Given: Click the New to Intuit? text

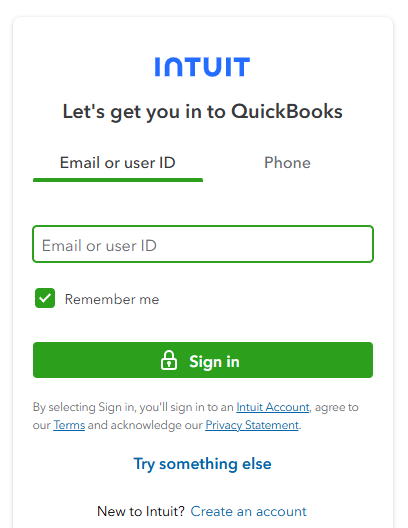Looking at the screenshot, I should pos(141,512).
